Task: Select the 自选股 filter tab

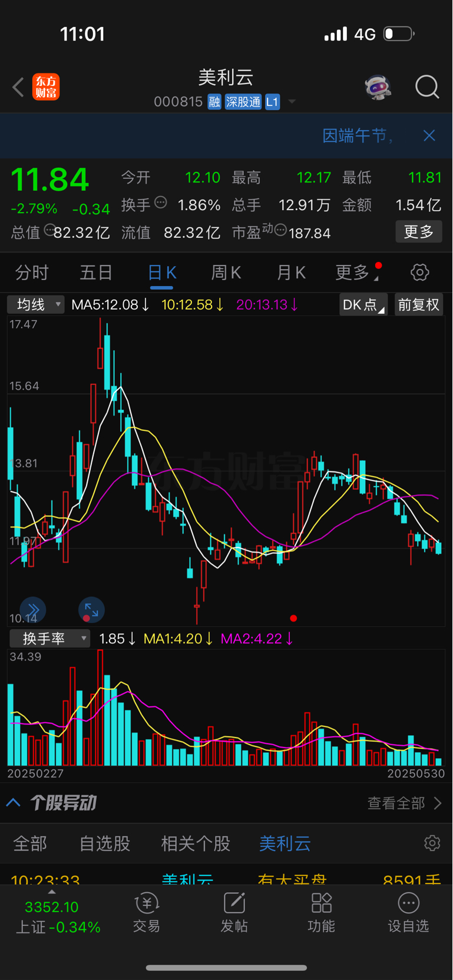Action: coord(105,843)
